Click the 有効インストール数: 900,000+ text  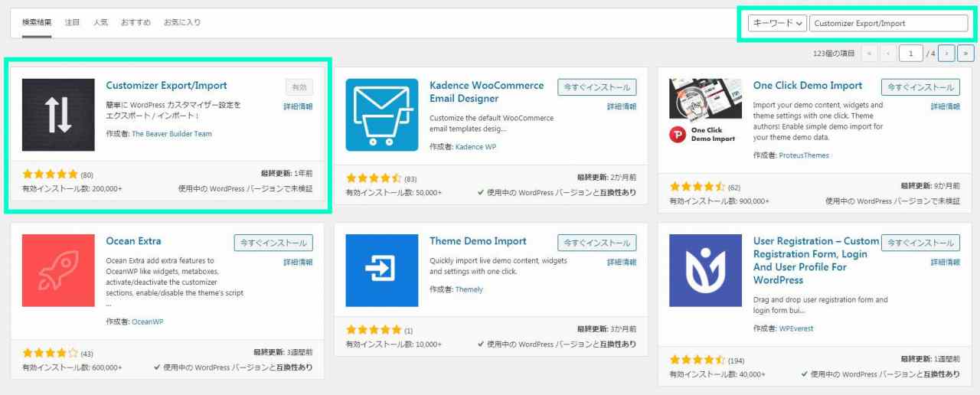tap(719, 201)
